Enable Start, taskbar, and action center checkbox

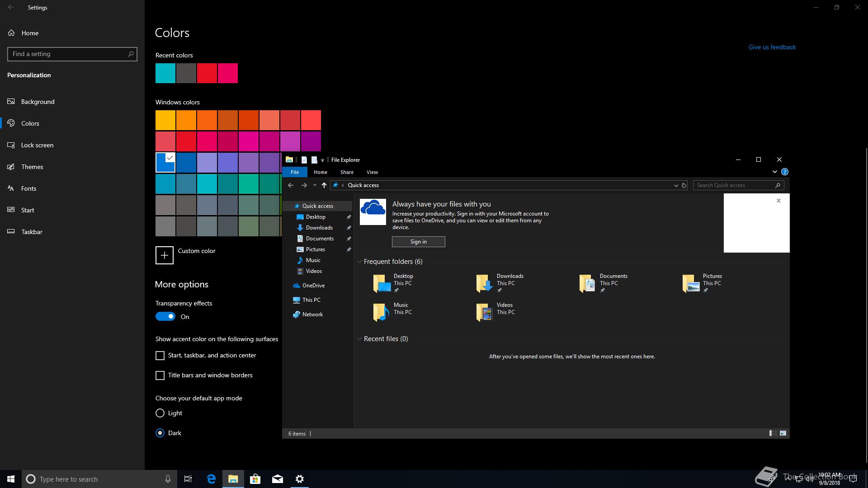point(160,356)
